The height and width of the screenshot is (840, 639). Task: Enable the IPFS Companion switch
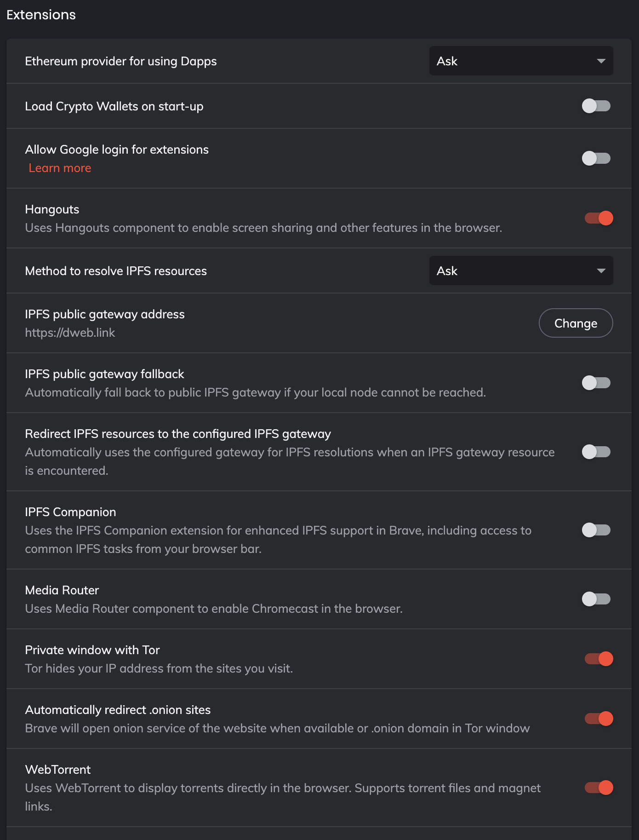(x=596, y=530)
